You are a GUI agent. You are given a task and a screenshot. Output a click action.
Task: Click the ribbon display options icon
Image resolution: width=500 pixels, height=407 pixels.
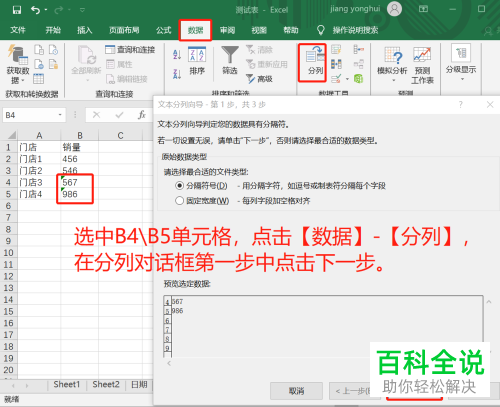423,9
